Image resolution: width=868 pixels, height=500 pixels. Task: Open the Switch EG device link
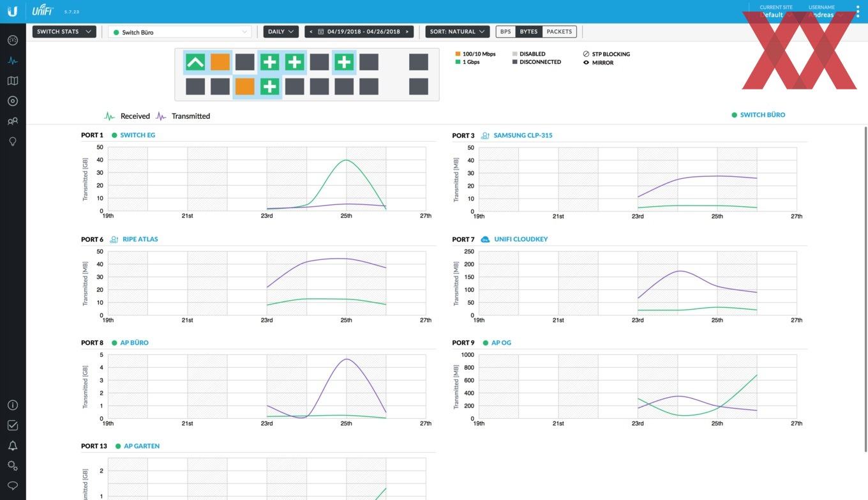tap(138, 135)
